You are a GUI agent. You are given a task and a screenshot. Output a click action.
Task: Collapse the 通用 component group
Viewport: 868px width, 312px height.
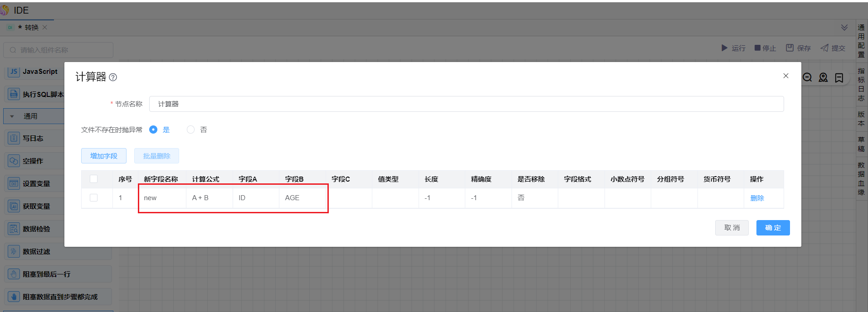point(12,116)
